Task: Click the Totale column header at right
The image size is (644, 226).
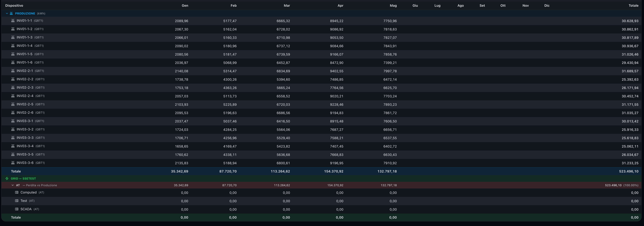Action: pos(633,5)
